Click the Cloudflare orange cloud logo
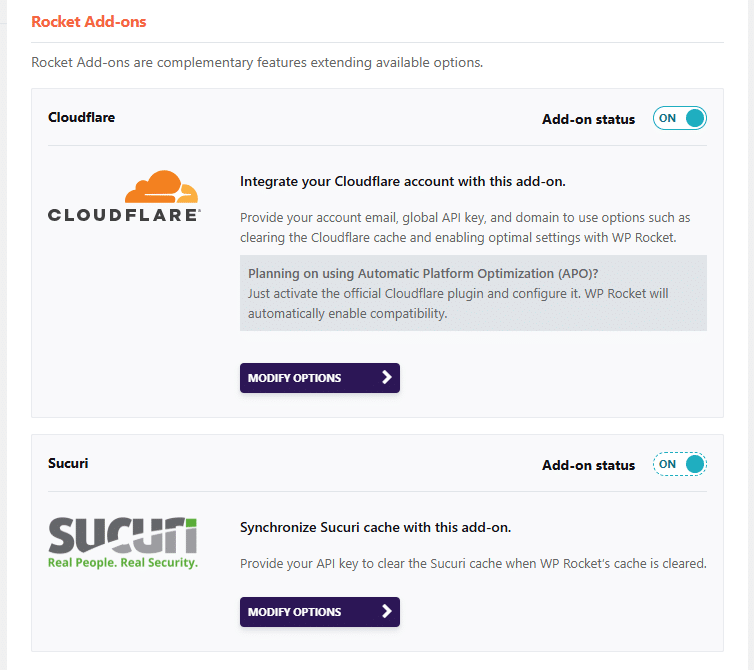754x670 pixels. [162, 187]
